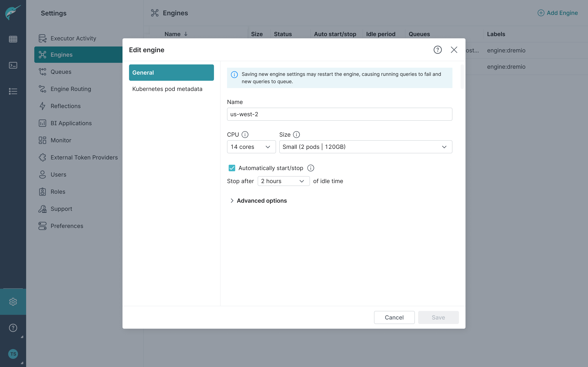Screen dimensions: 588x367
Task: Open the engine Size dropdown
Action: 365,147
